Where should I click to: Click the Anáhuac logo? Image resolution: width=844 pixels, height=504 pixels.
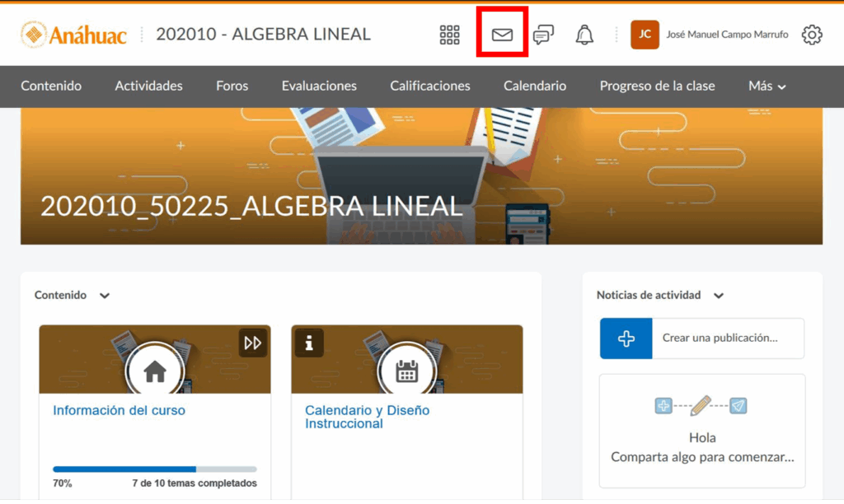click(74, 35)
